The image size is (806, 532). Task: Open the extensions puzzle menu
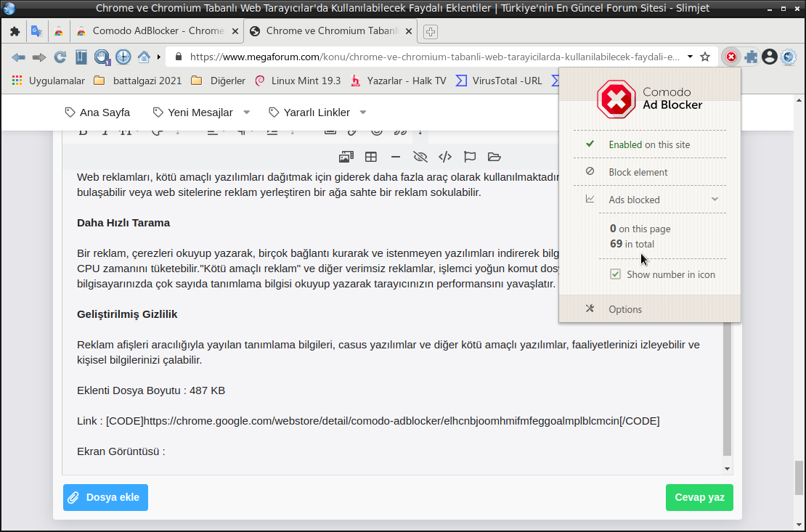751,57
